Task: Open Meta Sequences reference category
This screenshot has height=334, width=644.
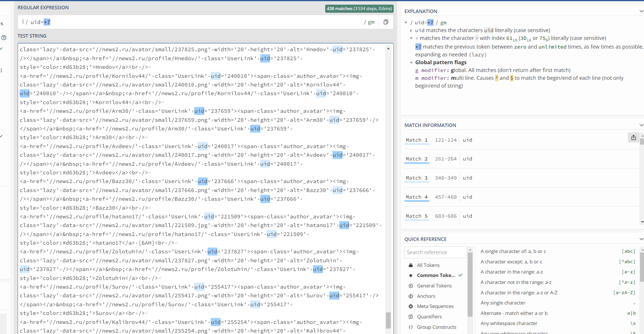Action: tap(435, 306)
